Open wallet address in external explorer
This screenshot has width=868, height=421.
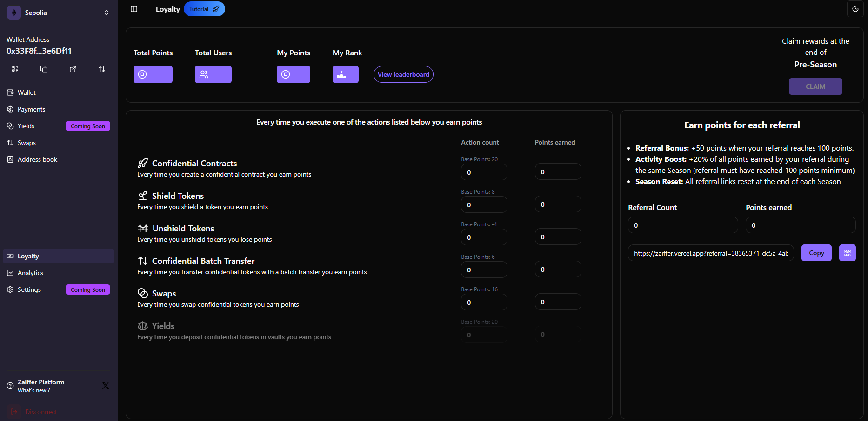pos(73,69)
